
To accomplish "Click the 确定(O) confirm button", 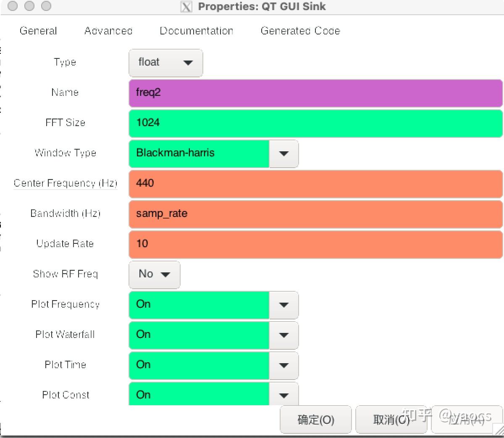I will click(316, 420).
